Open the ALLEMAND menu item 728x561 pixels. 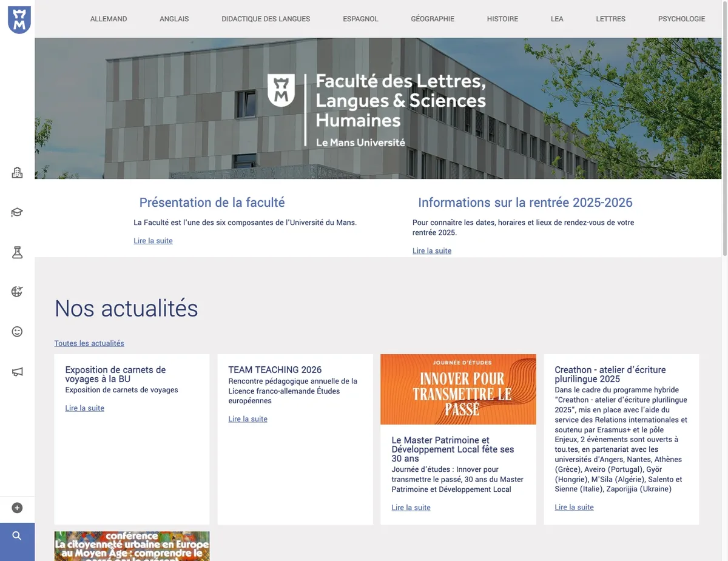pos(109,19)
